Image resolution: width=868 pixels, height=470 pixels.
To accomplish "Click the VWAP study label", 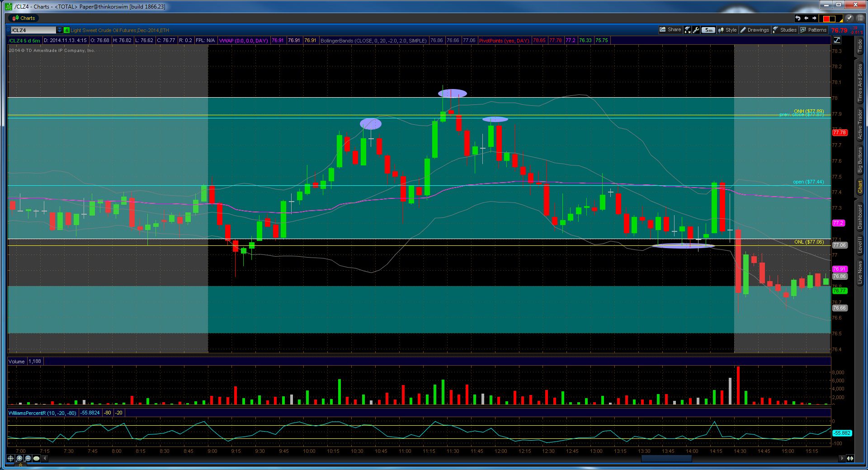I will click(244, 41).
